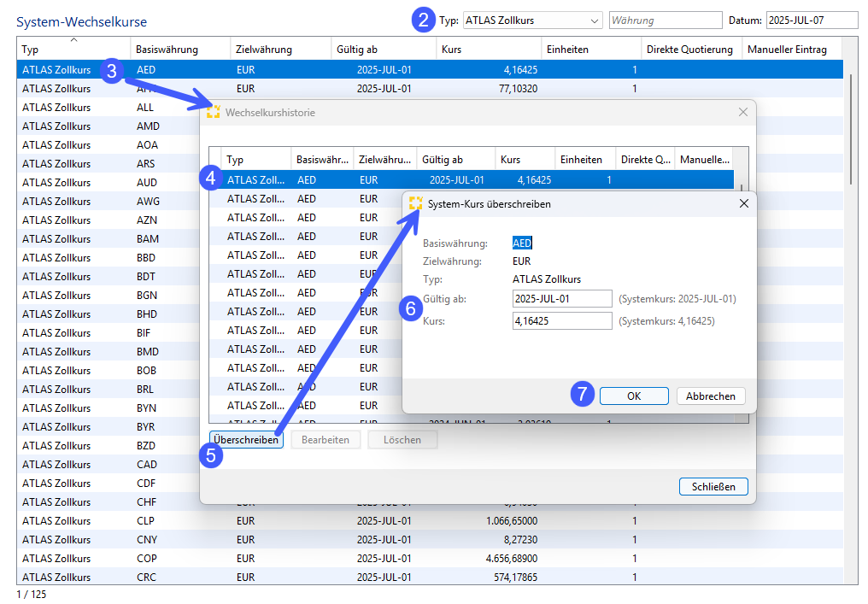
Task: Click the hint text (Systemkurs: 4,16425)
Action: coord(666,321)
